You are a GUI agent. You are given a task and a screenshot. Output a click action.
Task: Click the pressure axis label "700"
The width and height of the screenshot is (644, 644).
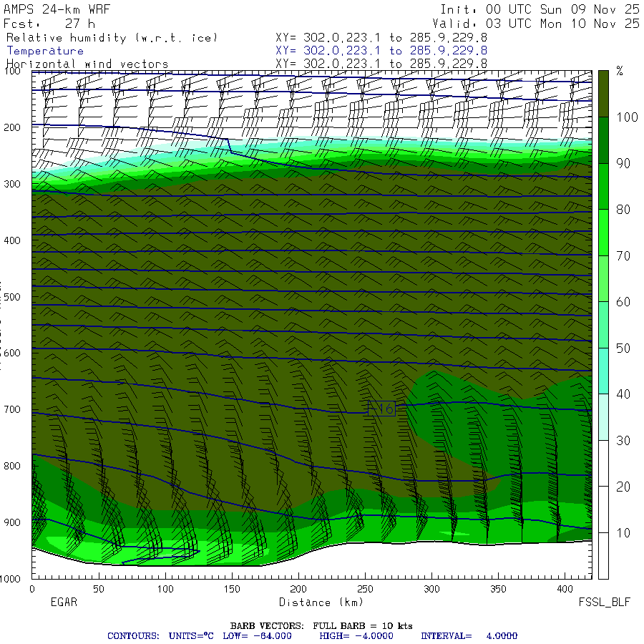coord(12,409)
